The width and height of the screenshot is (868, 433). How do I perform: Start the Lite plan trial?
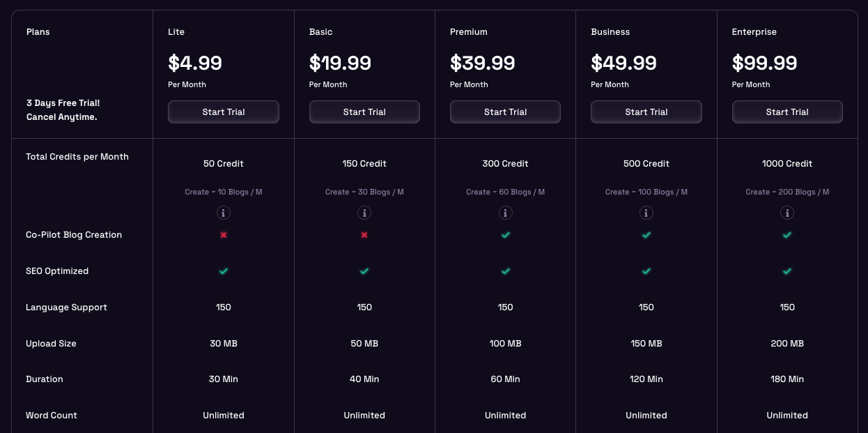pos(224,112)
